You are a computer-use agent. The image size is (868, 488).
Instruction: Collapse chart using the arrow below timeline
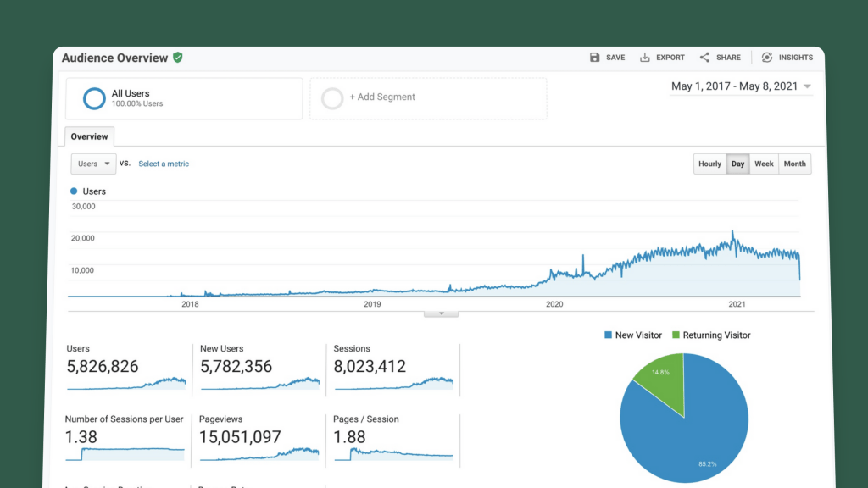point(441,313)
